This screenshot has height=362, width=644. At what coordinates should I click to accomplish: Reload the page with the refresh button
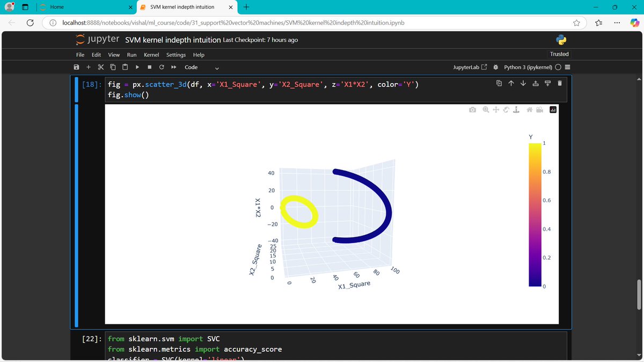coord(30,23)
